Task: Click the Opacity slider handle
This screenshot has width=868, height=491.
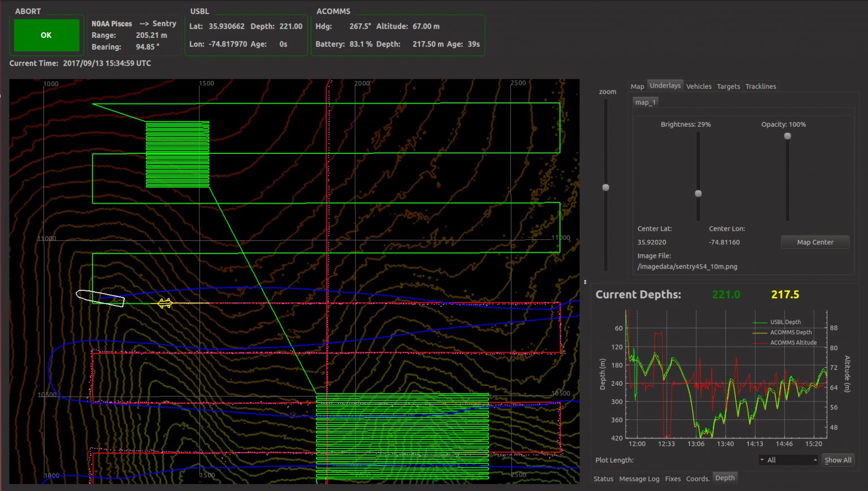Action: [x=787, y=136]
